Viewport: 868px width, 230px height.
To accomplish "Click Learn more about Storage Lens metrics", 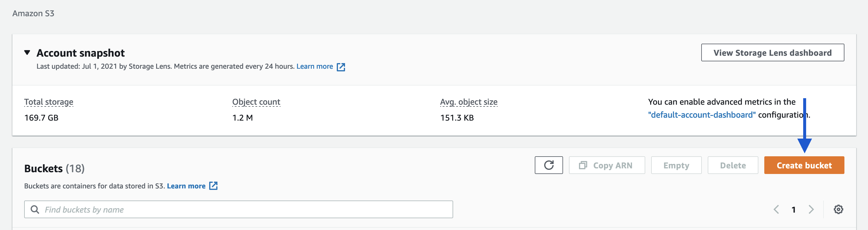I will 314,66.
